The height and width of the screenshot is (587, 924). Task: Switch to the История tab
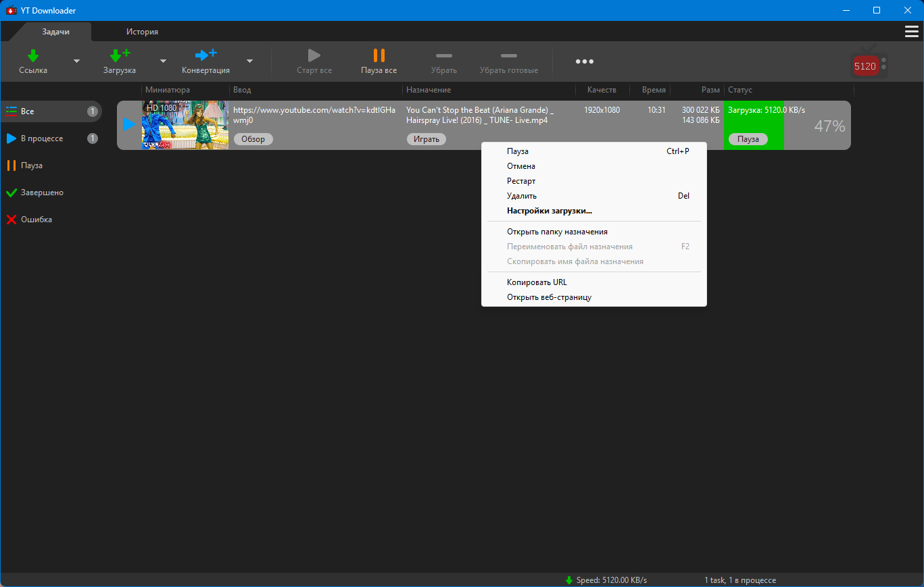(142, 32)
